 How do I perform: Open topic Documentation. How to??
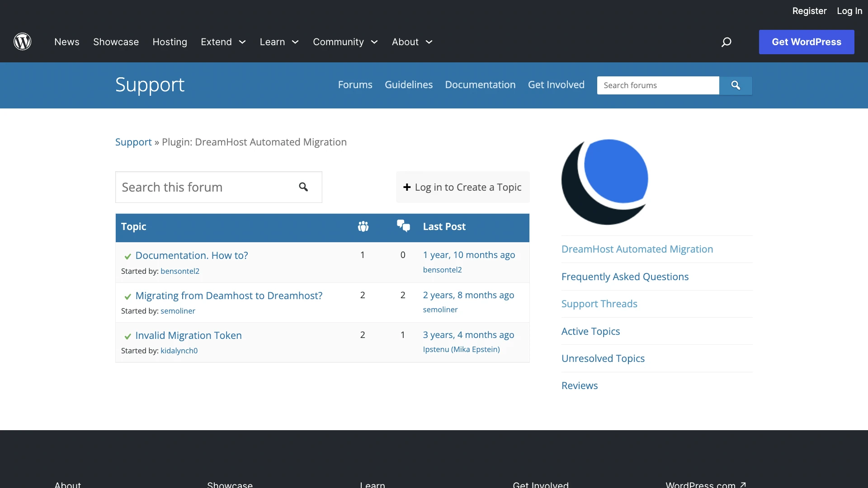click(x=192, y=255)
